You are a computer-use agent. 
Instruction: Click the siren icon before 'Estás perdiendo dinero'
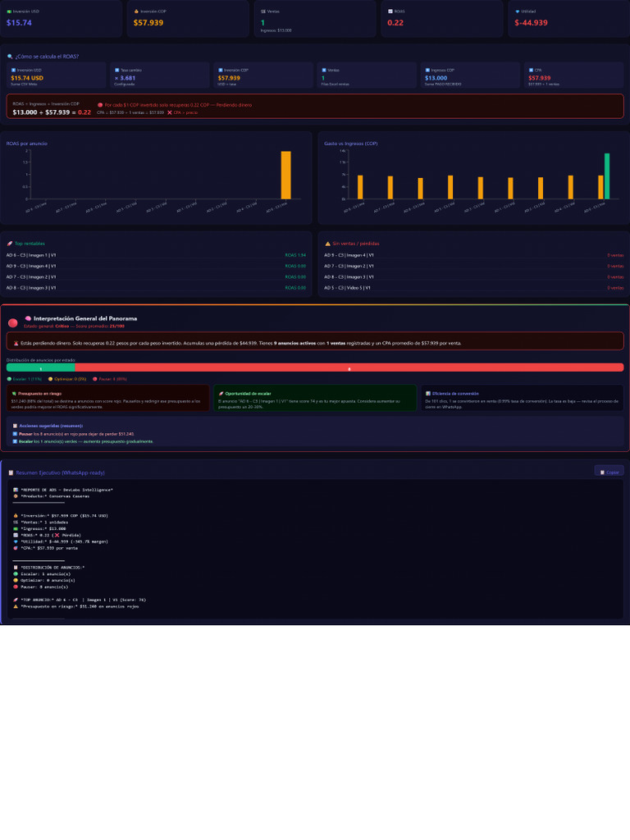[x=16, y=344]
